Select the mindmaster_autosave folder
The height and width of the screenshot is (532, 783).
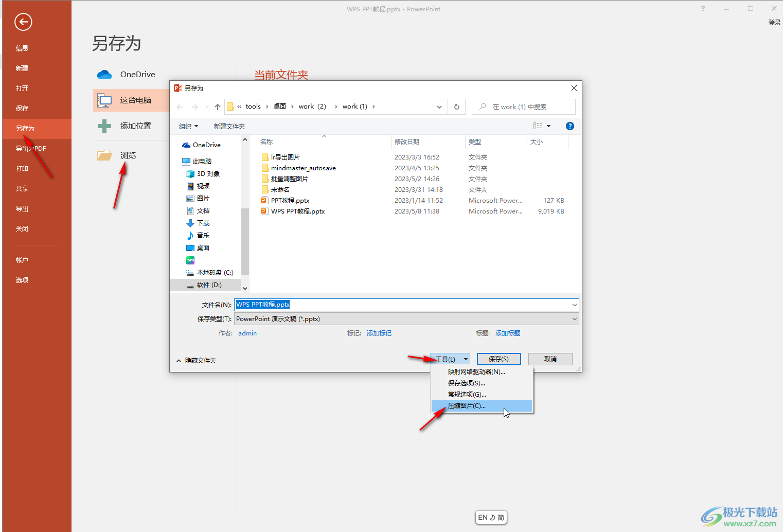[x=304, y=168]
